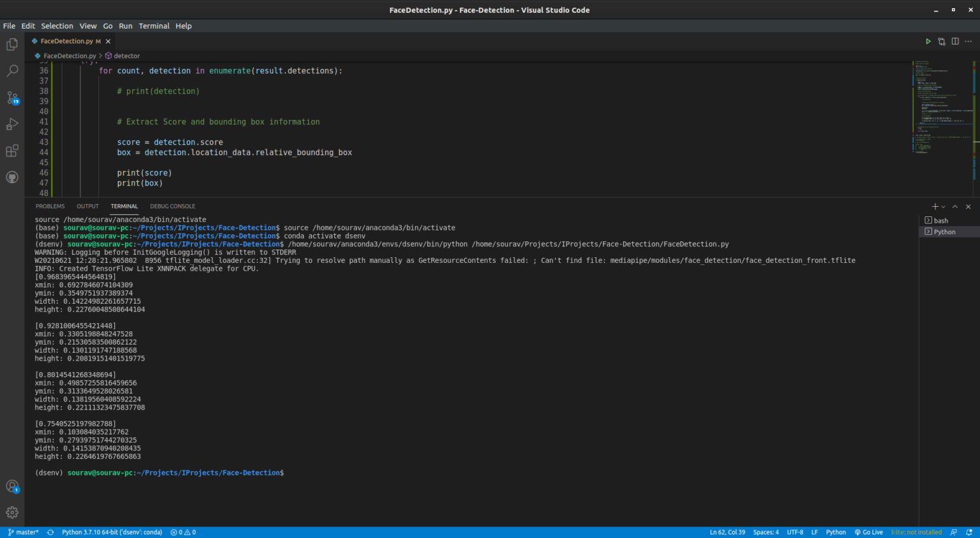Open the Search view icon
This screenshot has width=980, height=538.
pyautogui.click(x=12, y=71)
